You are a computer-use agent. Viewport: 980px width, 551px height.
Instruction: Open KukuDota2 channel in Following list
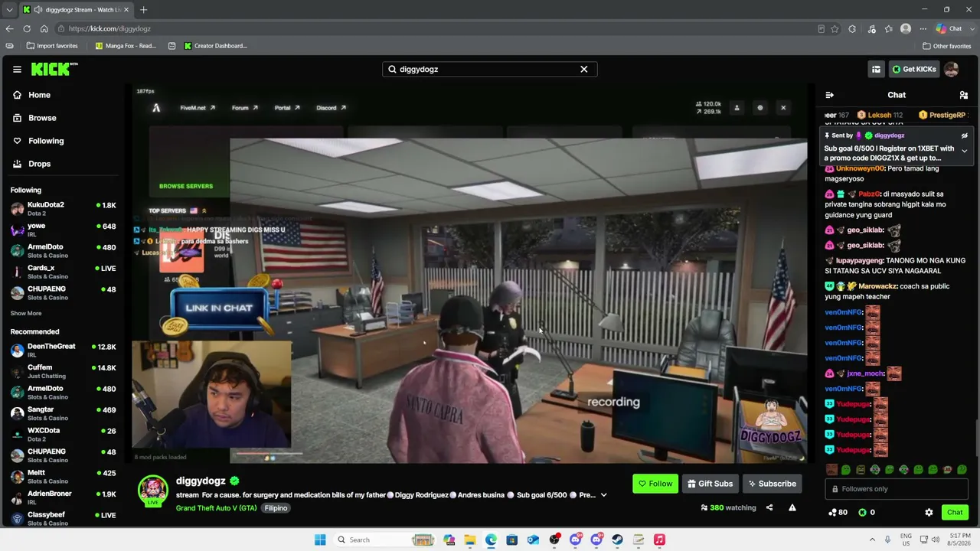point(63,208)
